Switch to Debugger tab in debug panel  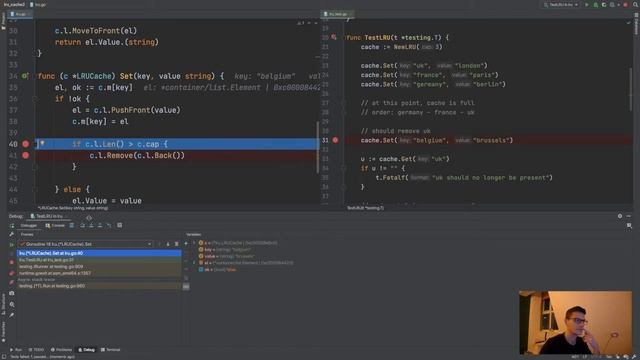pyautogui.click(x=29, y=225)
